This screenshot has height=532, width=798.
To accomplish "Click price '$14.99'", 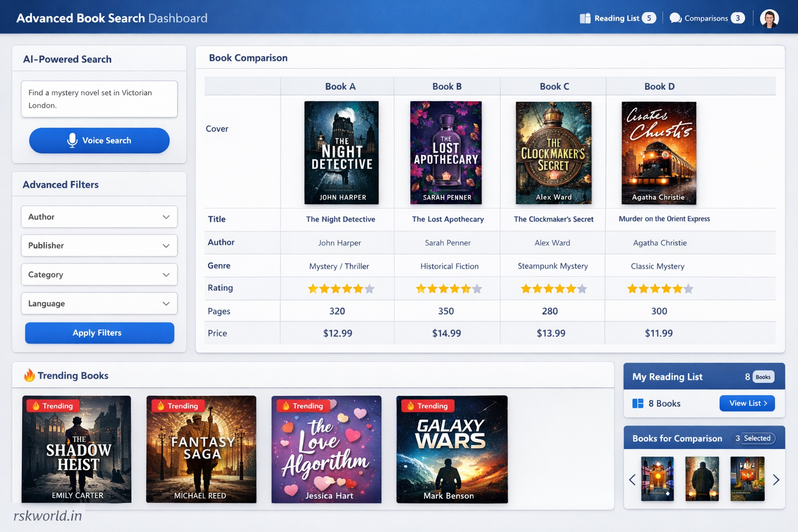I will (446, 333).
